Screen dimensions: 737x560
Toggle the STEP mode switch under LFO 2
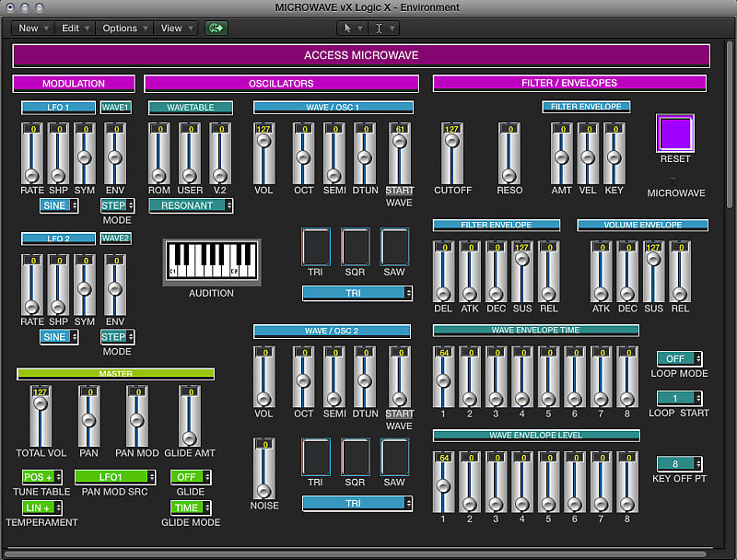[116, 337]
